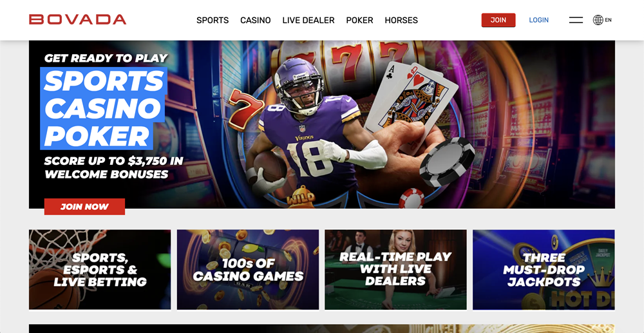This screenshot has height=333, width=644.
Task: Navigate to Horses
Action: coord(401,20)
